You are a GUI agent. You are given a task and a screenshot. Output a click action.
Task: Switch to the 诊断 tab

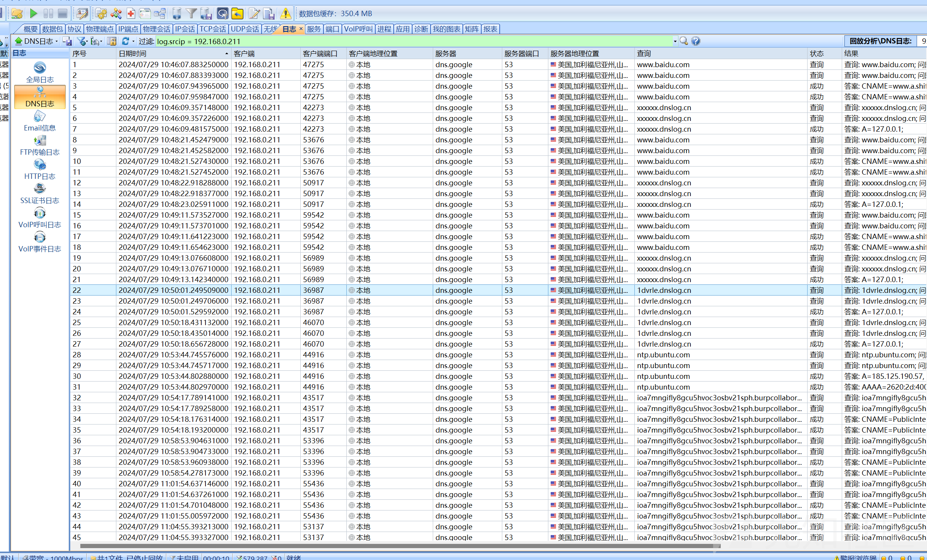421,29
